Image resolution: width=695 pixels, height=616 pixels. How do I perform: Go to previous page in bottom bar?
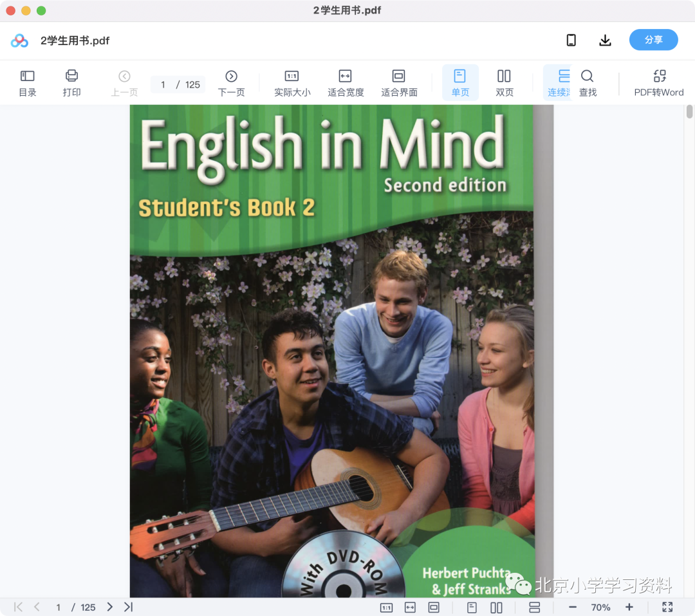pyautogui.click(x=37, y=607)
